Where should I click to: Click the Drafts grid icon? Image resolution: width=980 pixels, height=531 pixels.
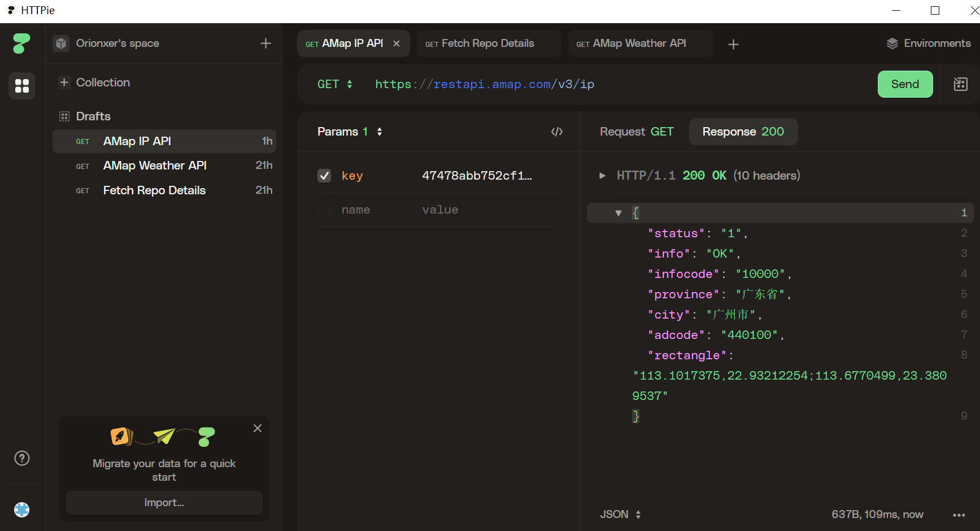[64, 116]
